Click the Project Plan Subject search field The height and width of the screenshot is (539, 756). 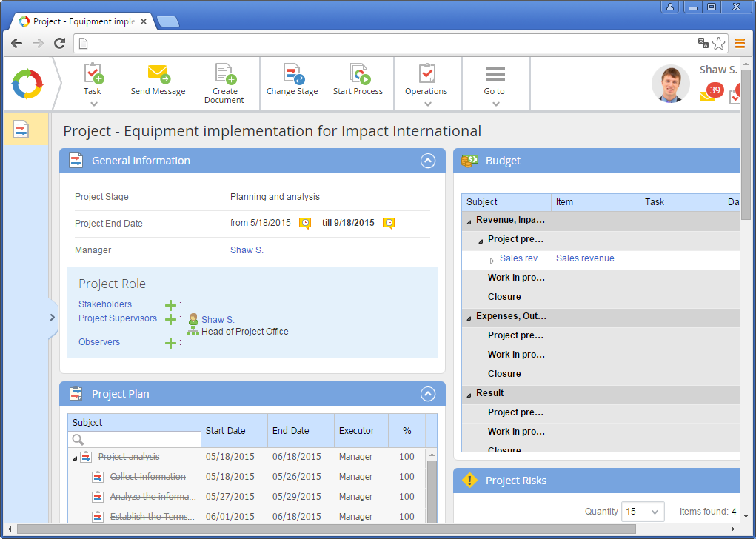[135, 439]
